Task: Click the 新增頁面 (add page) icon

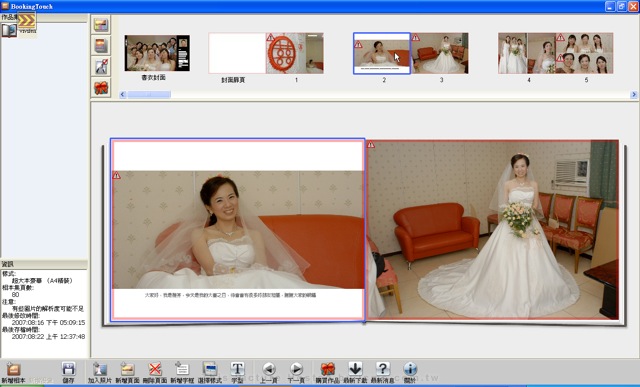Action: pyautogui.click(x=127, y=369)
